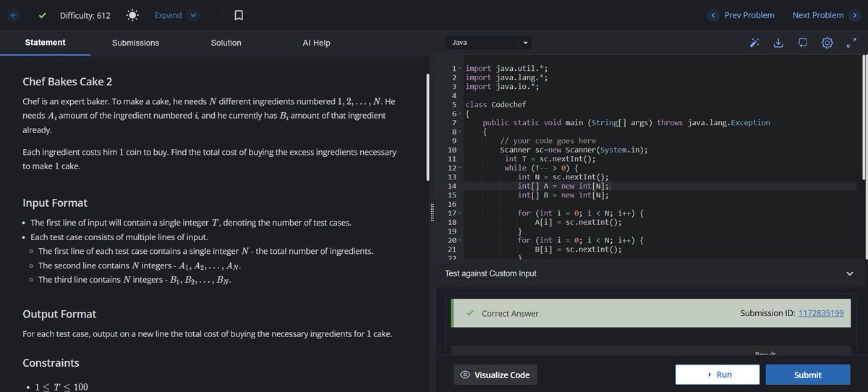Screen dimensions: 868x392
Task: Collapse code fold arrow at line 8
Action: point(461,132)
